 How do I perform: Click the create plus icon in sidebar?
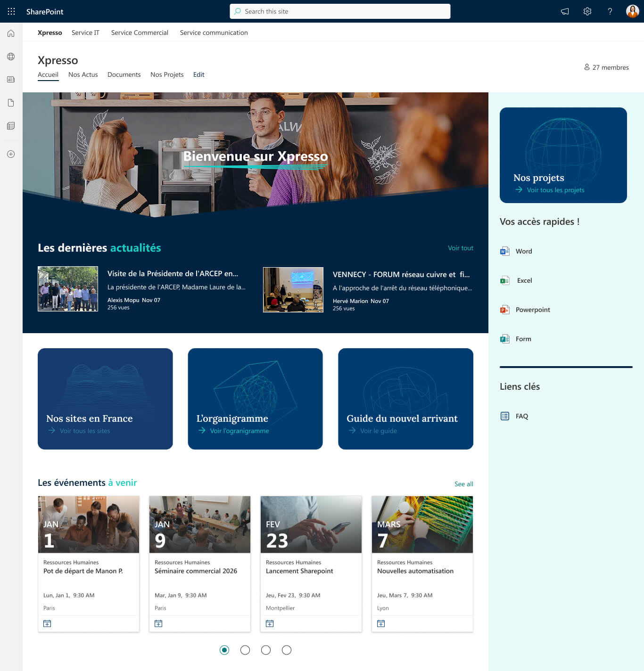click(x=11, y=154)
